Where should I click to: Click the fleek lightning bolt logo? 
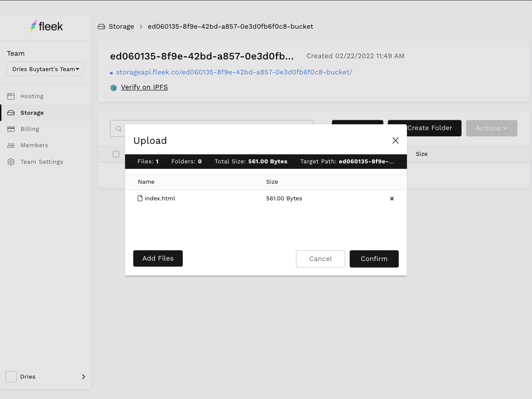click(x=33, y=26)
